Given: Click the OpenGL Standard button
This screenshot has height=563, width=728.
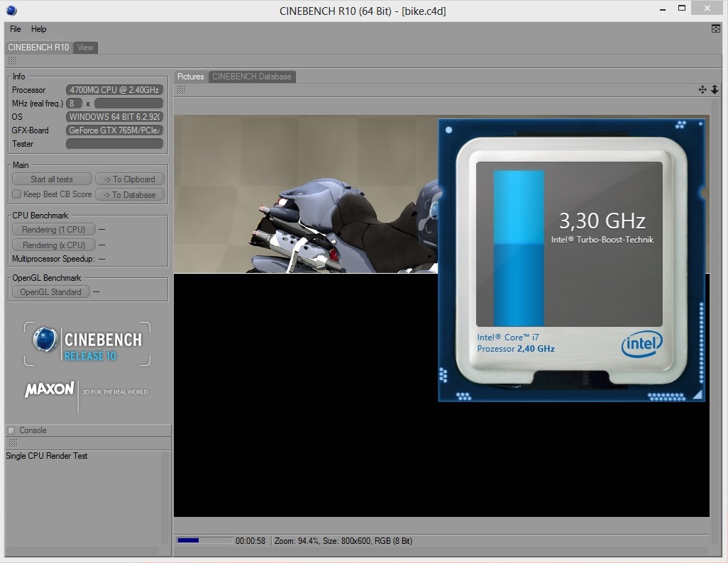Looking at the screenshot, I should coord(50,292).
